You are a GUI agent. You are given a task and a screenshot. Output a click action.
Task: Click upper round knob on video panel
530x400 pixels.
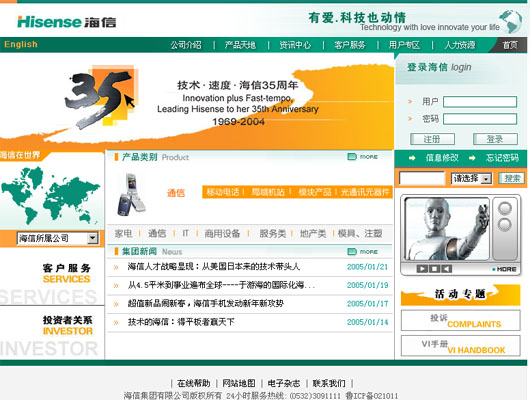[x=505, y=208]
